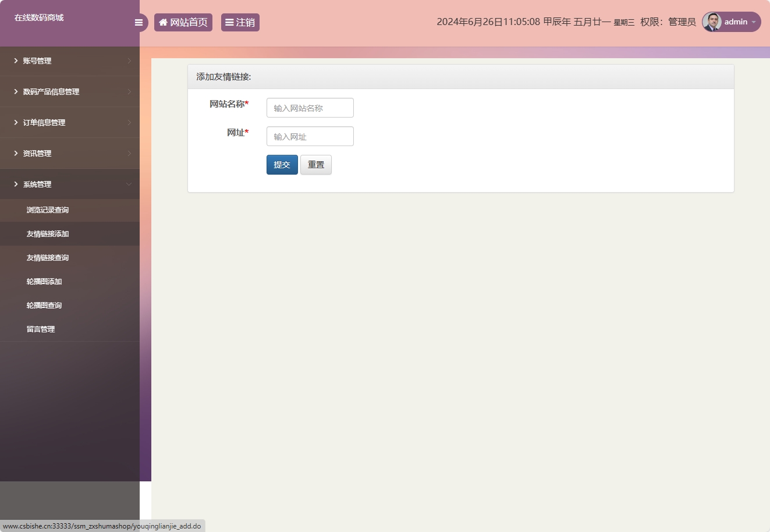The height and width of the screenshot is (532, 770).
Task: Submit the form with 提交 button
Action: pyautogui.click(x=282, y=165)
